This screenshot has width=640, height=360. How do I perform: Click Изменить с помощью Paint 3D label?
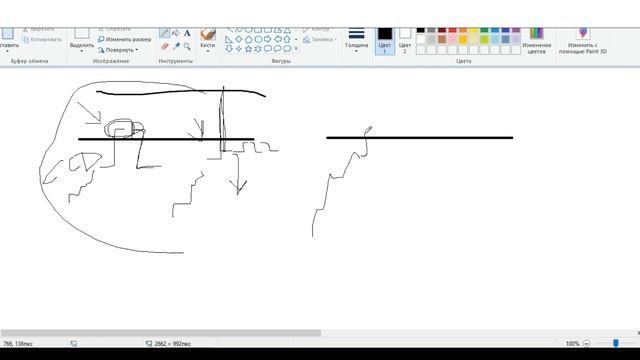click(x=583, y=48)
